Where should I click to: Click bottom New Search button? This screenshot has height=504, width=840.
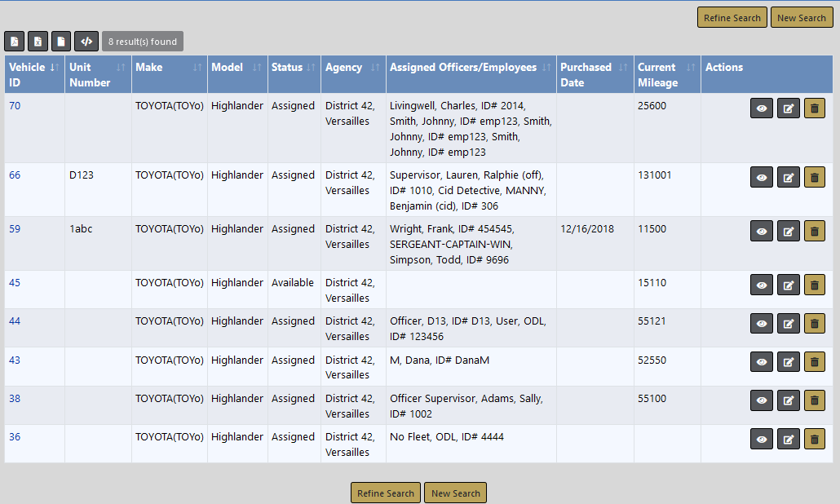click(455, 493)
